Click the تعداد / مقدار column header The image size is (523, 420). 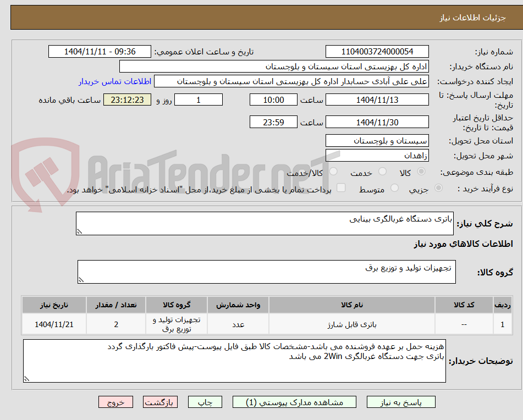coord(116,305)
